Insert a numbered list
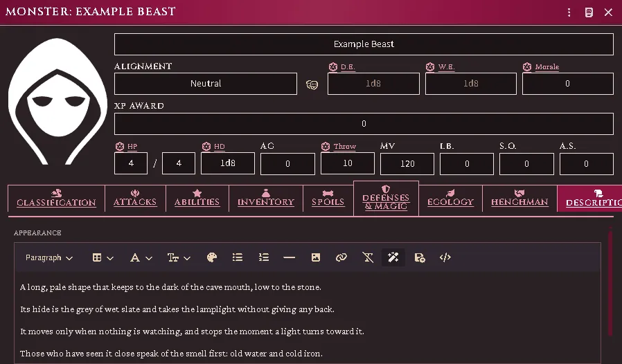This screenshot has width=622, height=364. coord(264,257)
